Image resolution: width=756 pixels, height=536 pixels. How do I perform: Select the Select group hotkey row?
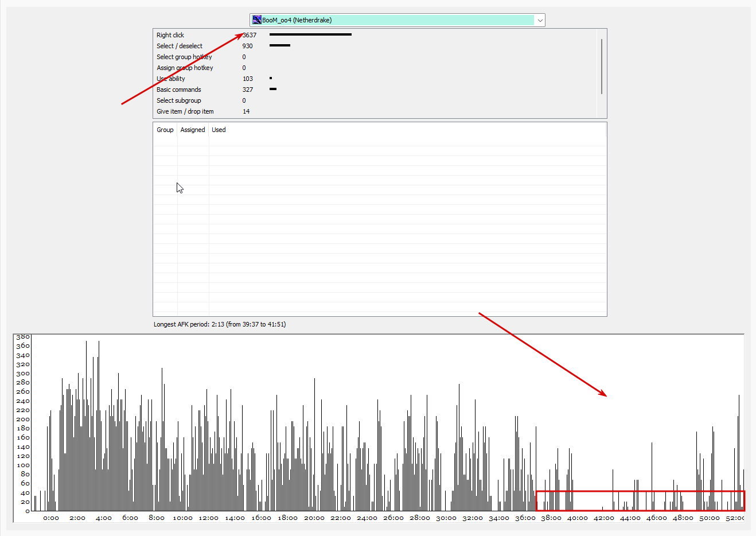376,57
